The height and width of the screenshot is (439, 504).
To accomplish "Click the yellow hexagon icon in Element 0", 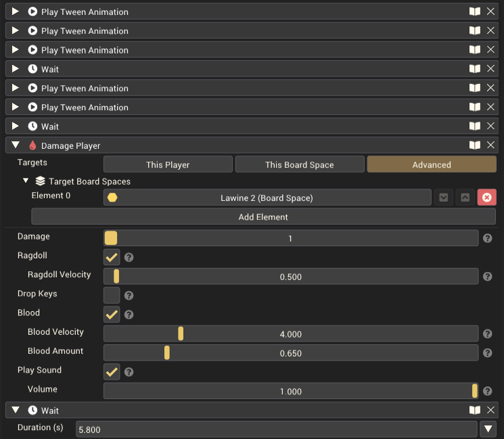I will (x=112, y=198).
